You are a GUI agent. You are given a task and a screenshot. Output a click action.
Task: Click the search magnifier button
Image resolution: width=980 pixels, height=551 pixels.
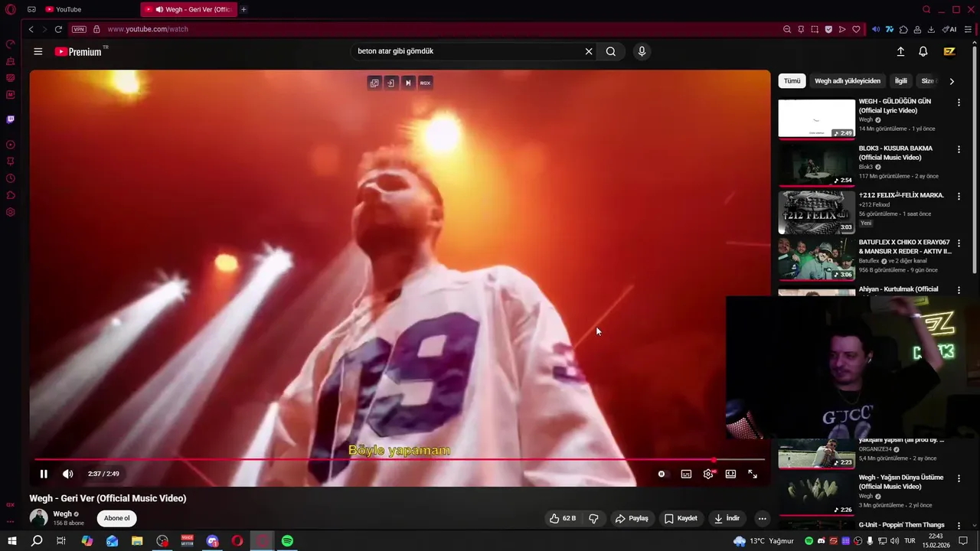(x=611, y=51)
